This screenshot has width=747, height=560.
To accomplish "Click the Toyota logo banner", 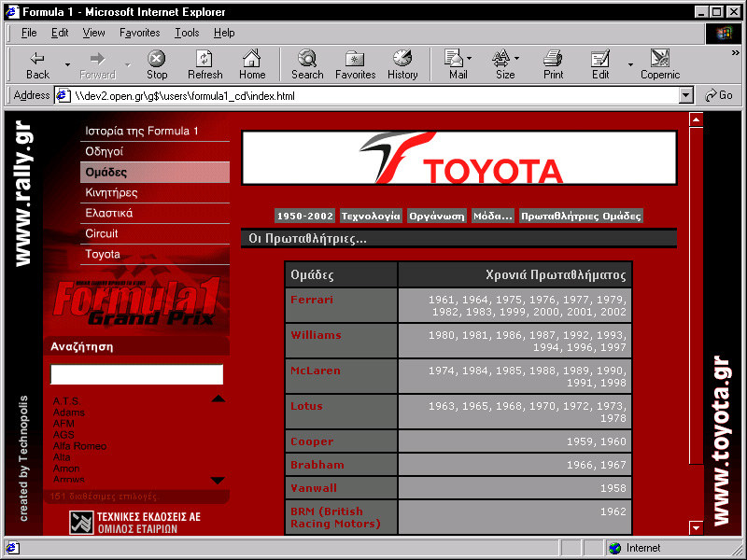I will 458,158.
